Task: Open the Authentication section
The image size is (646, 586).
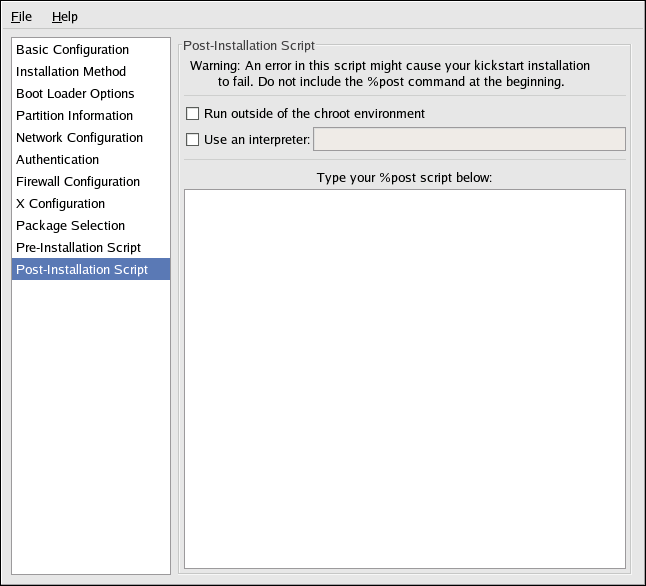Action: tap(57, 160)
